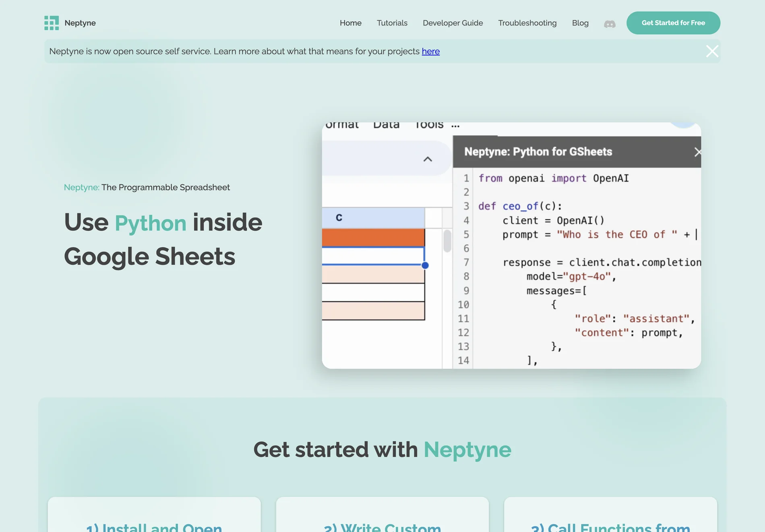
Task: Dismiss the open source announcement banner
Action: [712, 51]
